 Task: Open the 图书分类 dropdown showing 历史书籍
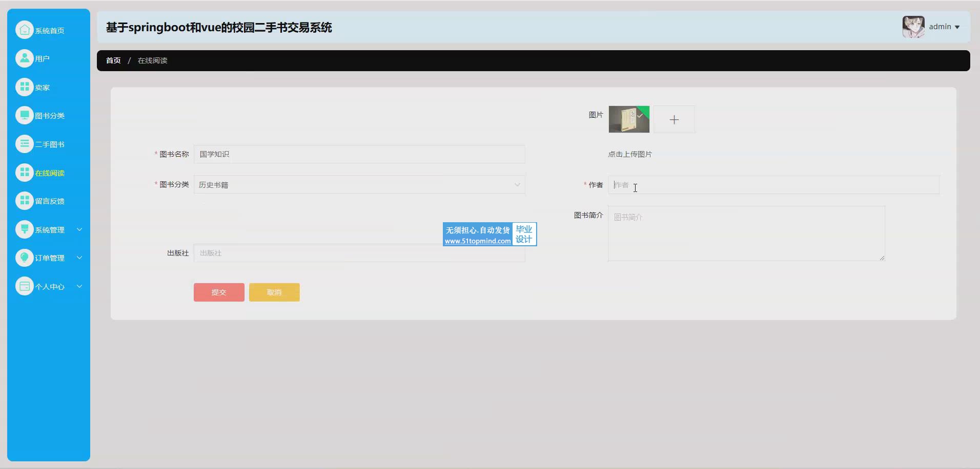point(359,185)
